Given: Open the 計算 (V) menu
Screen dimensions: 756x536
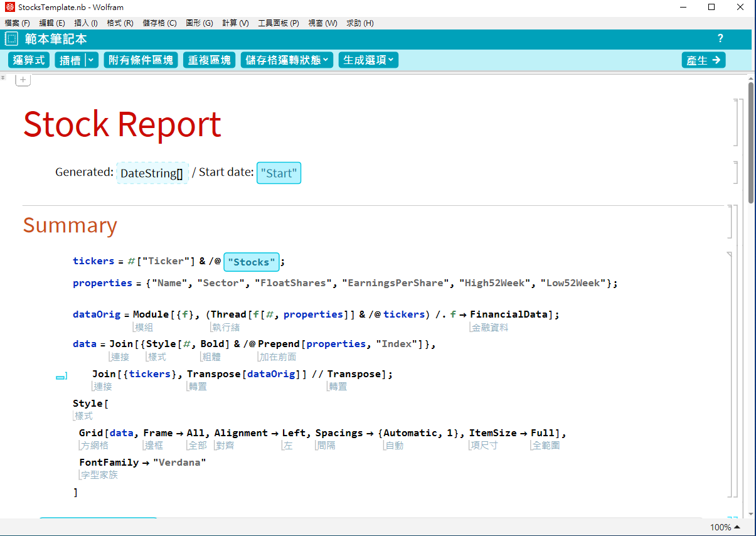Looking at the screenshot, I should (235, 23).
